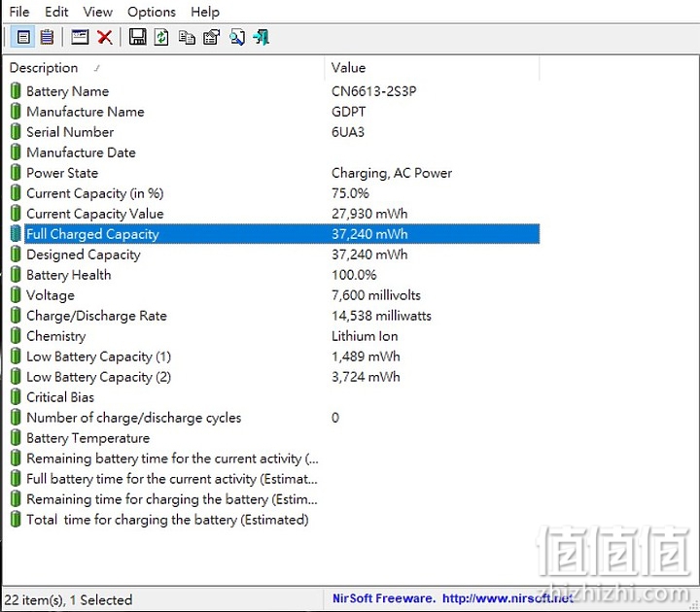This screenshot has width=700, height=612.
Task: Select the Battery Health row
Action: pyautogui.click(x=275, y=275)
